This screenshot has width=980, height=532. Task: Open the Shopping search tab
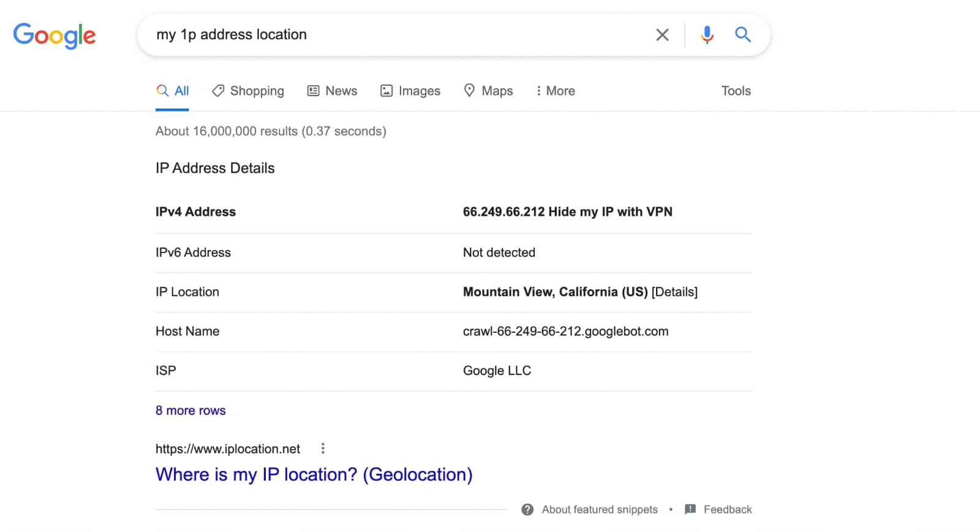tap(248, 91)
